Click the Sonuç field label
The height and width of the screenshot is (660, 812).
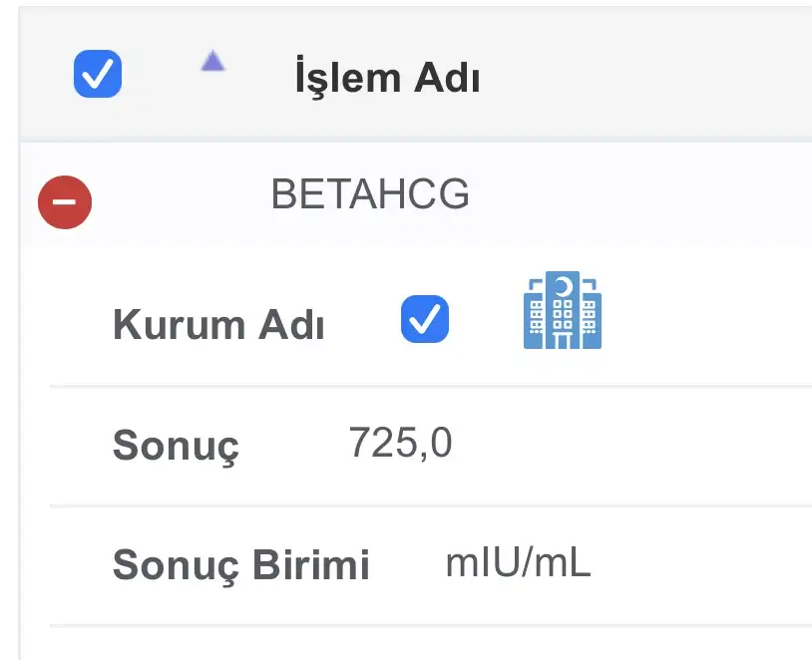177,446
